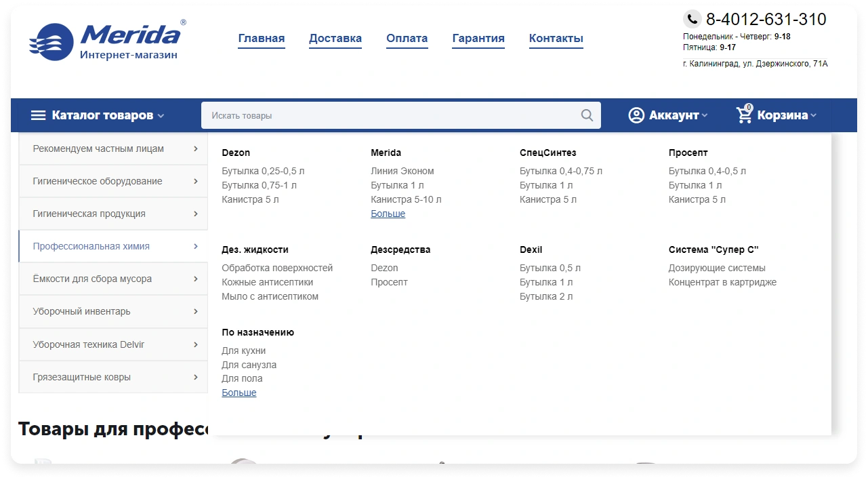Select Для кухни

pyautogui.click(x=244, y=351)
